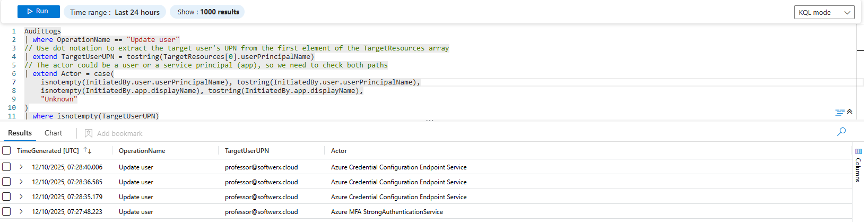The height and width of the screenshot is (222, 868).
Task: Toggle the select-all checkbox in the results header
Action: [6, 151]
